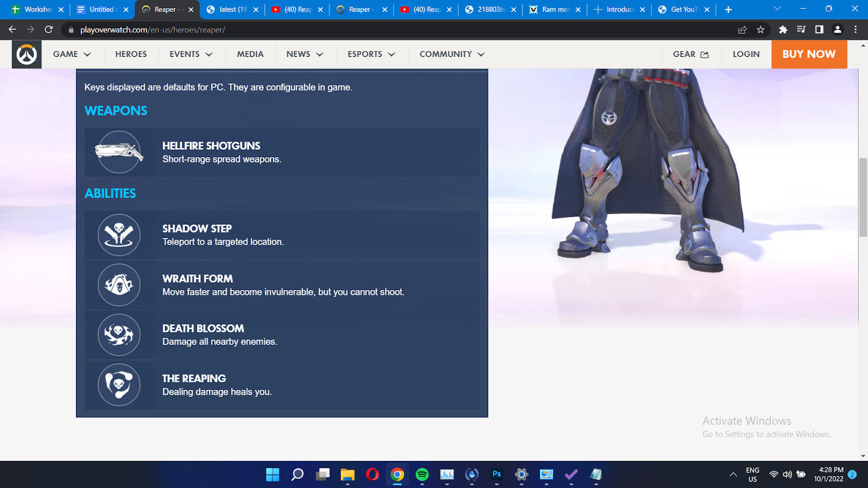
Task: Bookmark this page with the star icon
Action: tap(761, 30)
